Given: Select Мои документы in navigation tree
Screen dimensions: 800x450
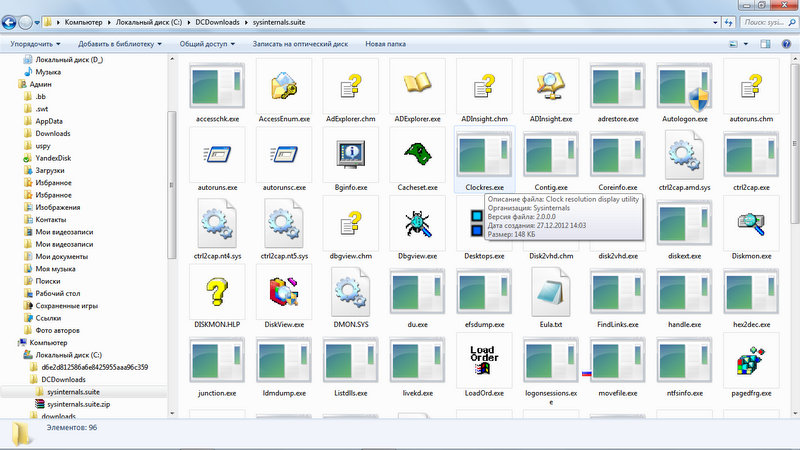Looking at the screenshot, I should coord(61,257).
